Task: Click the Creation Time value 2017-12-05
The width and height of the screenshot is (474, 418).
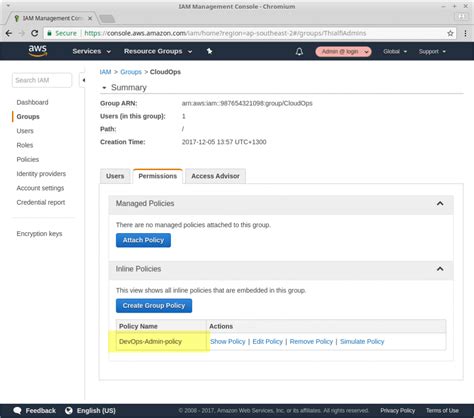Action: click(x=224, y=142)
